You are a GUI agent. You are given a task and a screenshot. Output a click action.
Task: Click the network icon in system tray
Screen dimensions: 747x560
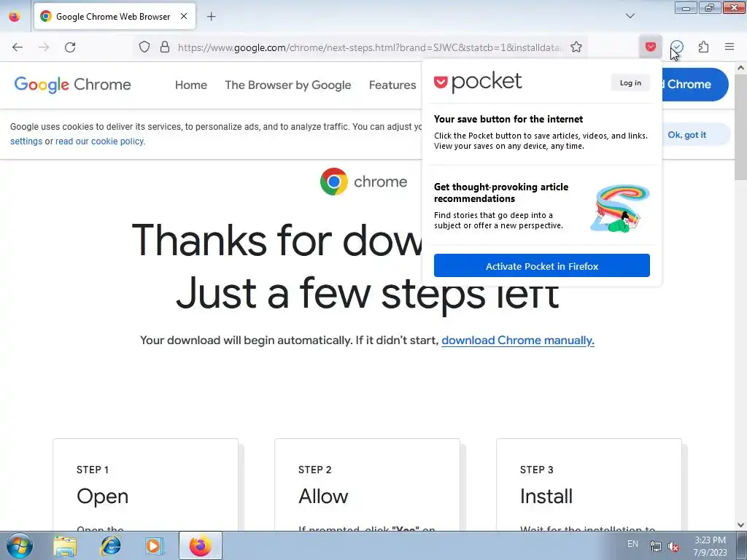tap(656, 546)
